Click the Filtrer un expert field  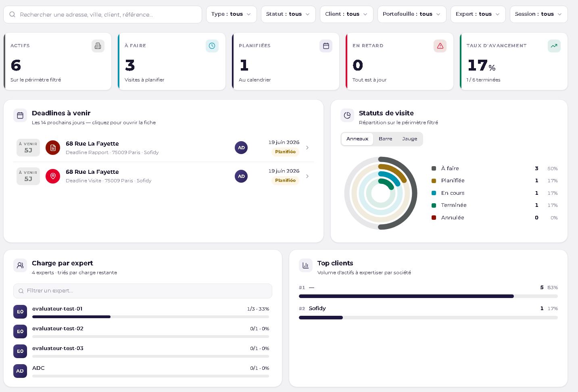point(143,291)
